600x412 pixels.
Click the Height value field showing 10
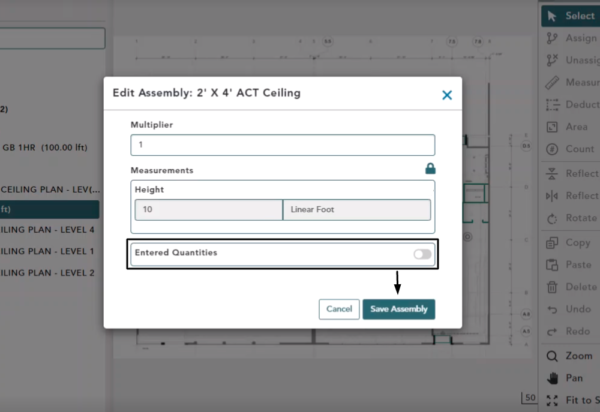209,210
